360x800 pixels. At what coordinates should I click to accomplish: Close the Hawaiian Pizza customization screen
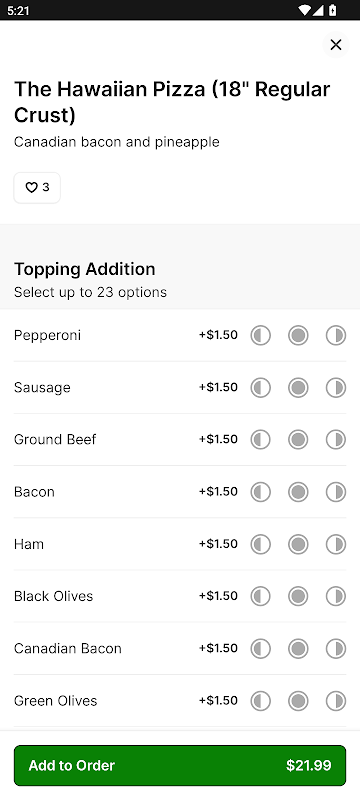pos(336,45)
